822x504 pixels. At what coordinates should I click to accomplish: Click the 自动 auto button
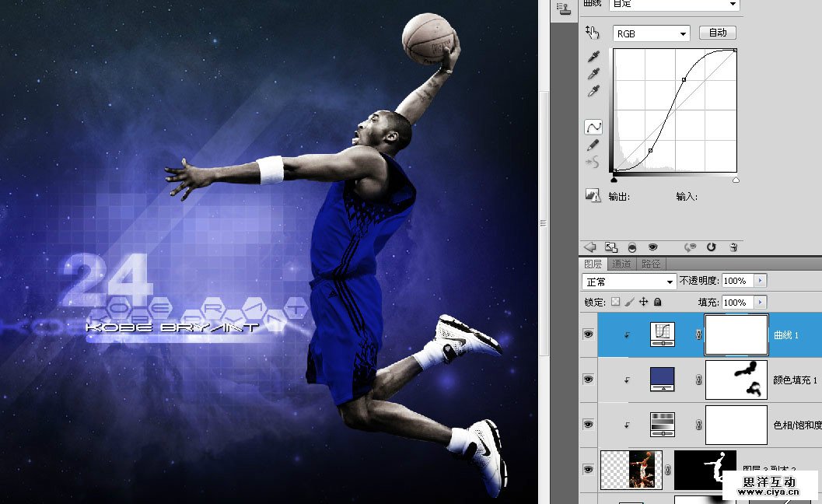[x=718, y=33]
